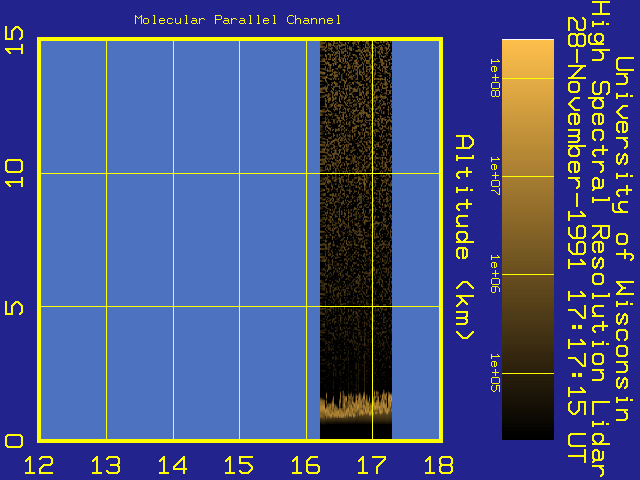The image size is (640, 480).
Task: Click the '14' hour tick label
Action: point(172,465)
